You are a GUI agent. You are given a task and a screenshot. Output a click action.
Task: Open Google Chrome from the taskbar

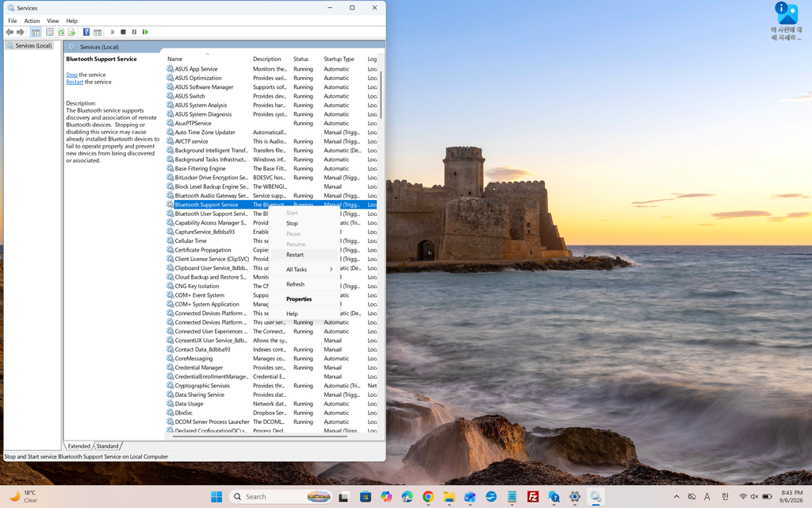tap(428, 497)
